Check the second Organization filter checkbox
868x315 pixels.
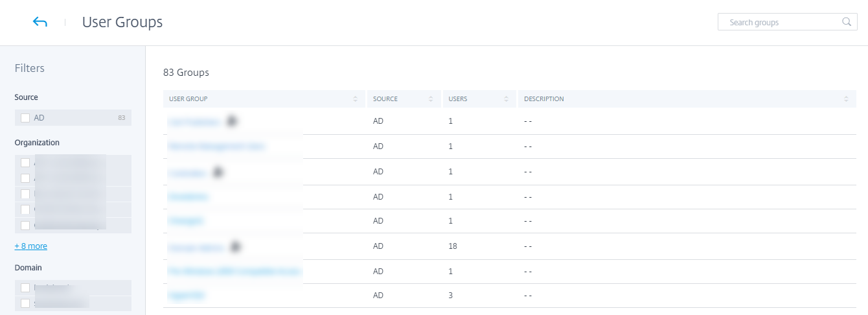click(x=25, y=178)
